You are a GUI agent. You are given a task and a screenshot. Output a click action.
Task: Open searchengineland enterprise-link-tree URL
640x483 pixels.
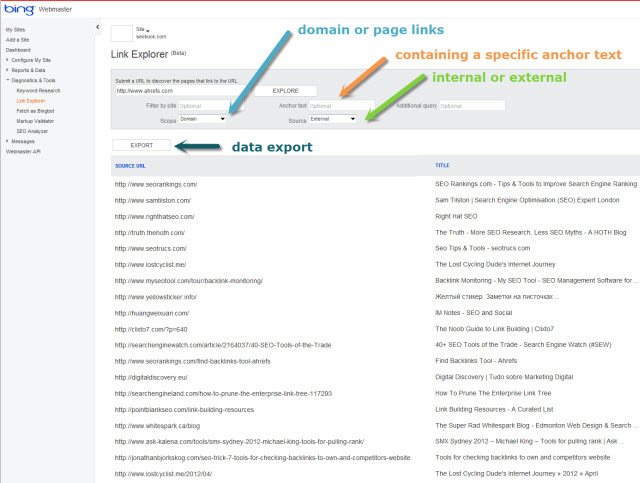click(223, 394)
